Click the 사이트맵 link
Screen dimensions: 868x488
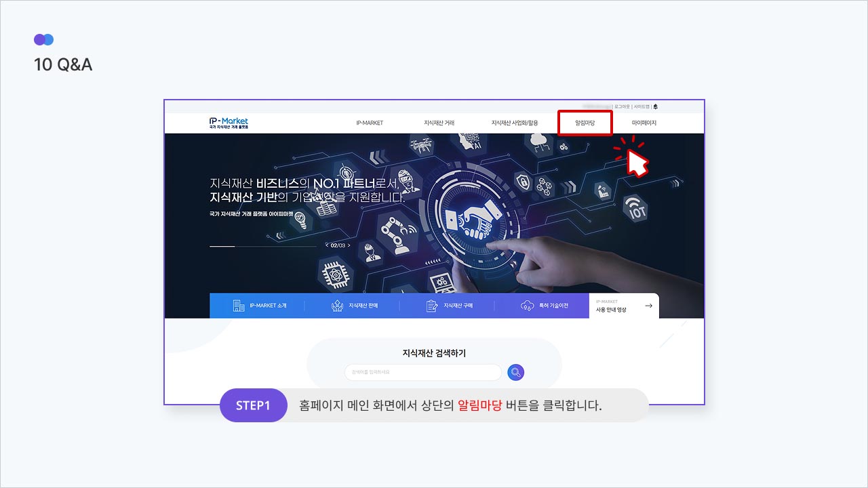point(642,106)
